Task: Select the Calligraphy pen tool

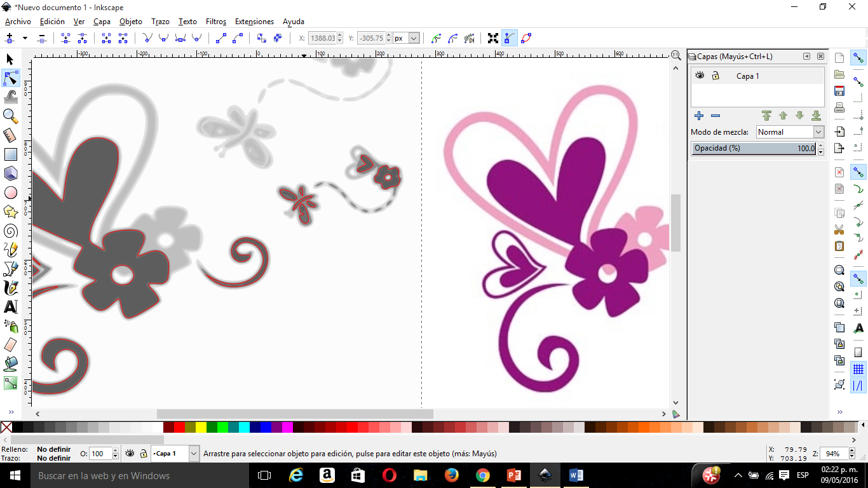Action: pos(10,287)
